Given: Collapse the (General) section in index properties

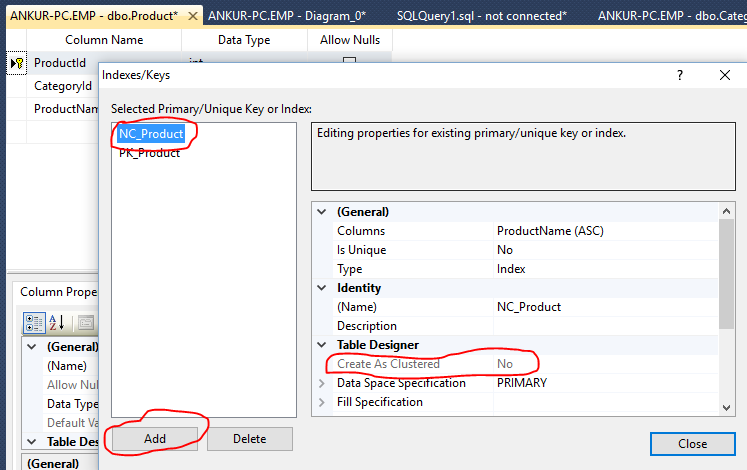Looking at the screenshot, I should 322,212.
